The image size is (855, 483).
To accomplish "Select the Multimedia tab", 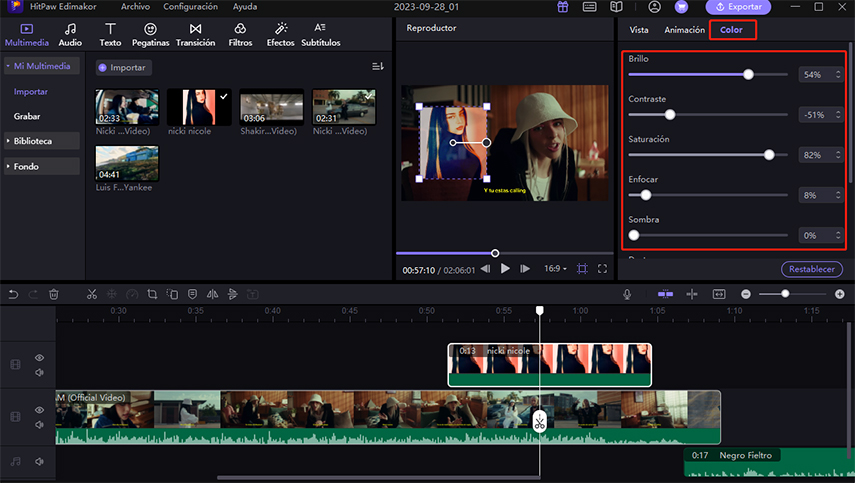I will 27,35.
